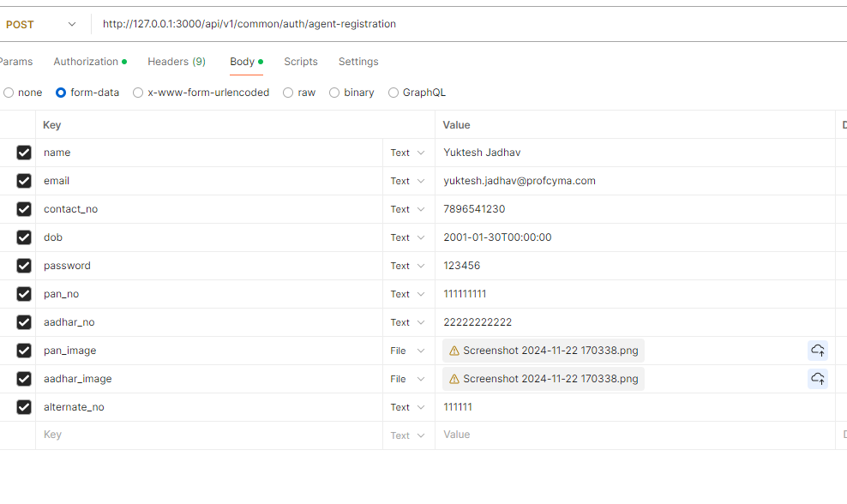Open Text type dropdown for email row
This screenshot has height=504, width=847.
pos(407,181)
